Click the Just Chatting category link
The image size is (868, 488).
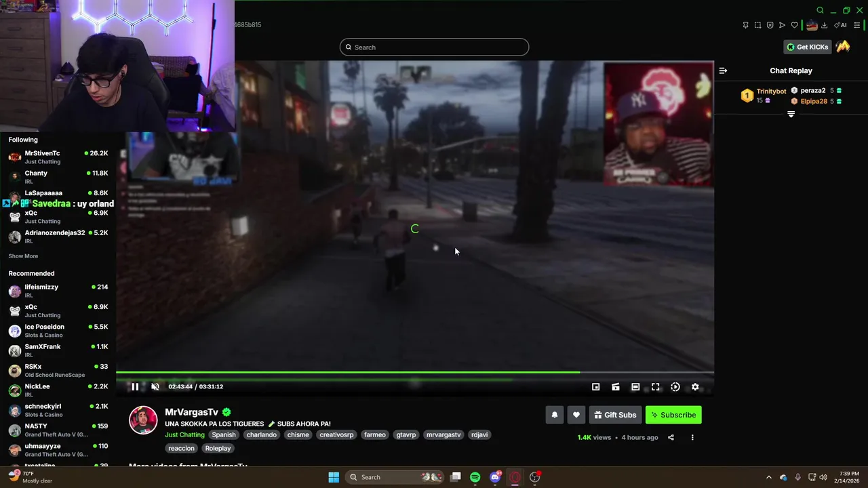[x=184, y=435]
